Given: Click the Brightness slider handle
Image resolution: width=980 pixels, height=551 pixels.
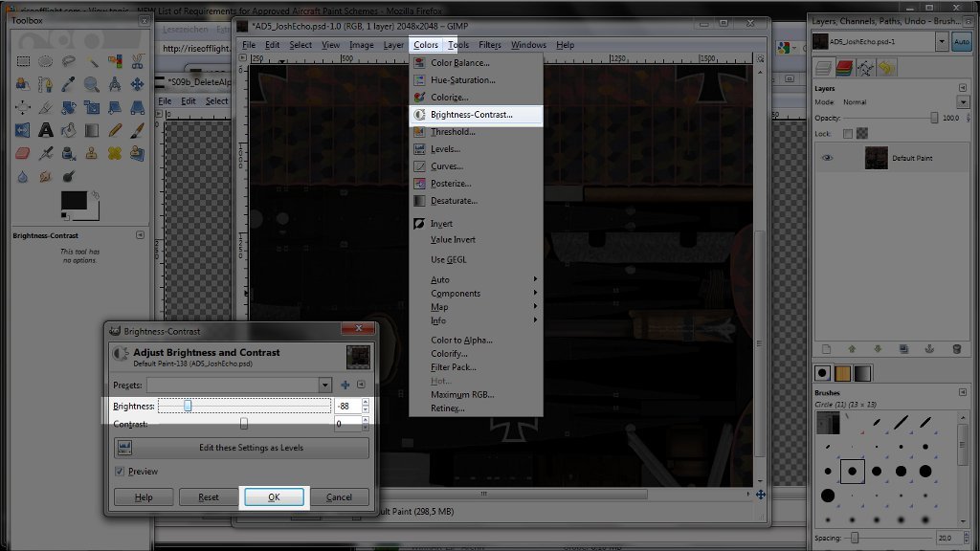Looking at the screenshot, I should coord(188,406).
